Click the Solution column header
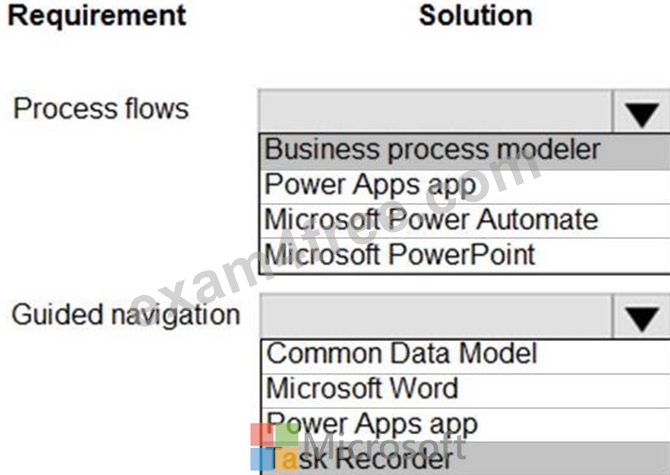670x475 pixels. pos(476,16)
